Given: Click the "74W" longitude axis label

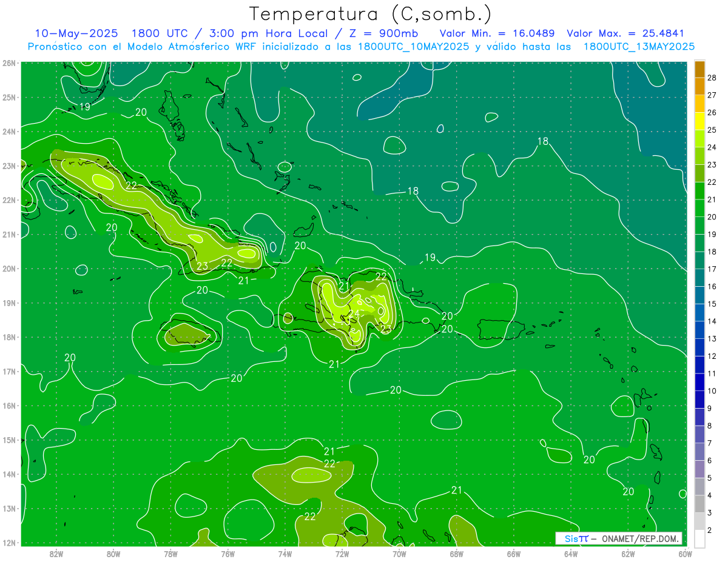Looking at the screenshot, I should (285, 554).
